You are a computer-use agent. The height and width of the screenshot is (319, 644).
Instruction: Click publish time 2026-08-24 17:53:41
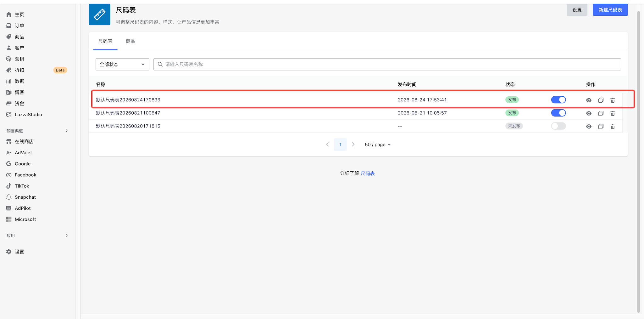(x=422, y=100)
